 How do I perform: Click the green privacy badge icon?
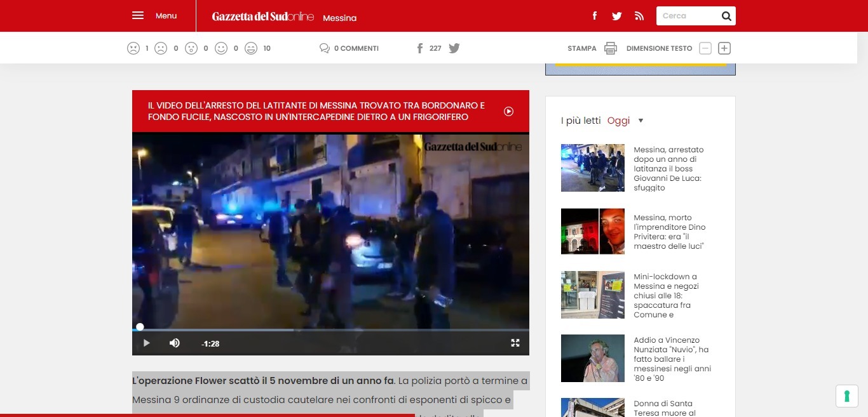coord(846,396)
